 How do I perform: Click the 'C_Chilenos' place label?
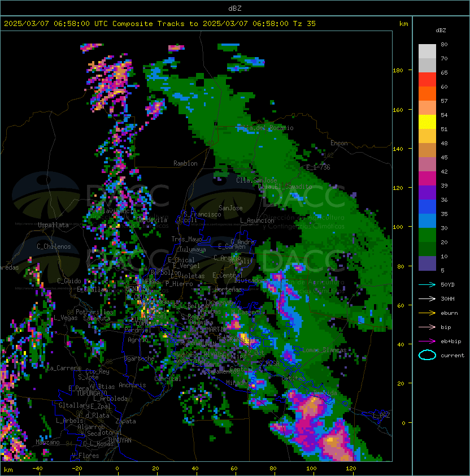54,246
